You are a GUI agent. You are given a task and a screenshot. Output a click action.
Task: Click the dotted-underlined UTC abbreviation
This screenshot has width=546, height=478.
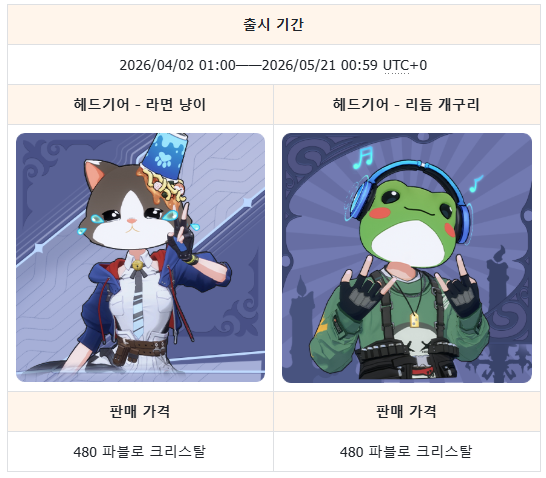(x=396, y=65)
